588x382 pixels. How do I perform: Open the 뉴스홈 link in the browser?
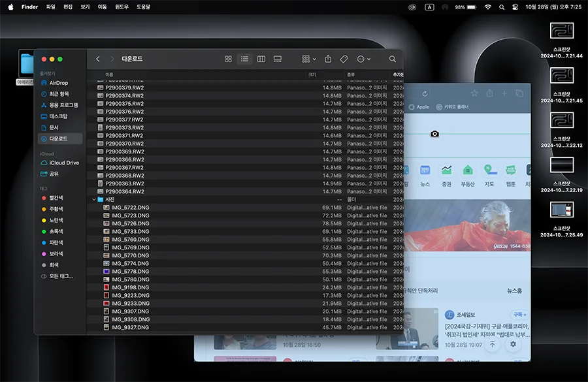514,291
